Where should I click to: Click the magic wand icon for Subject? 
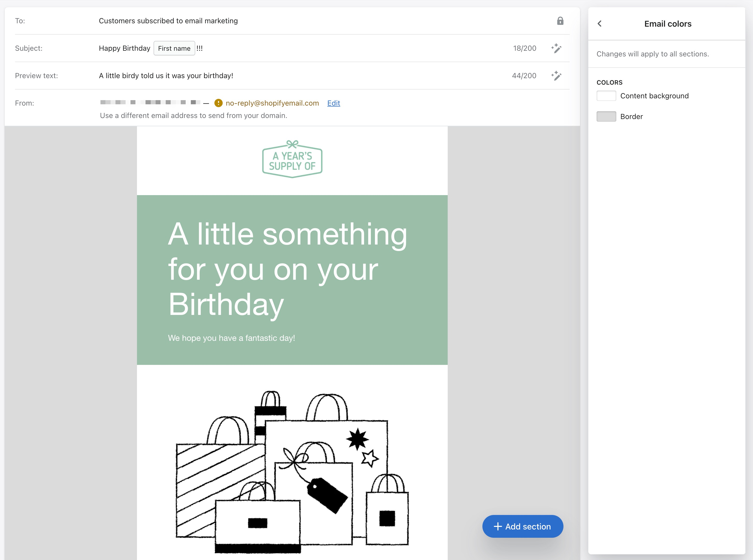[556, 48]
